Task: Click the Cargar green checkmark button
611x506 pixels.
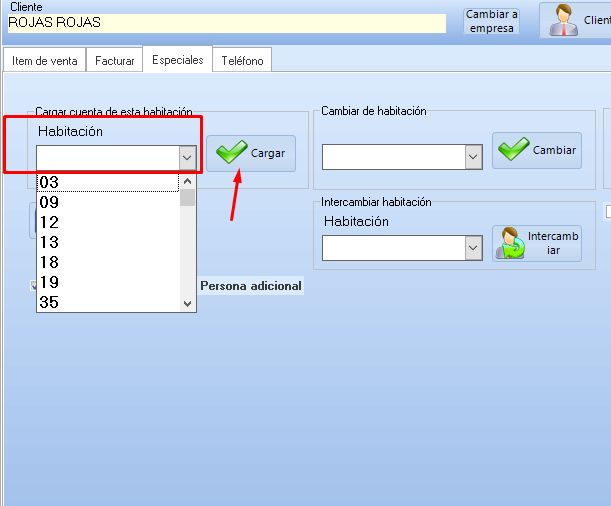Action: pyautogui.click(x=251, y=153)
